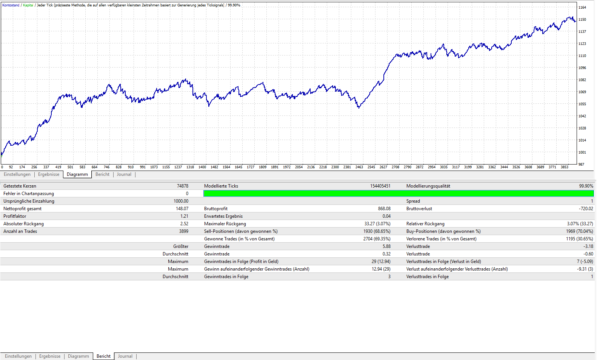Image resolution: width=600 pixels, height=360 pixels.
Task: Click the Verlust aufeinanderfolgender Verlusttrades (Anzahl) label
Action: 457,269
